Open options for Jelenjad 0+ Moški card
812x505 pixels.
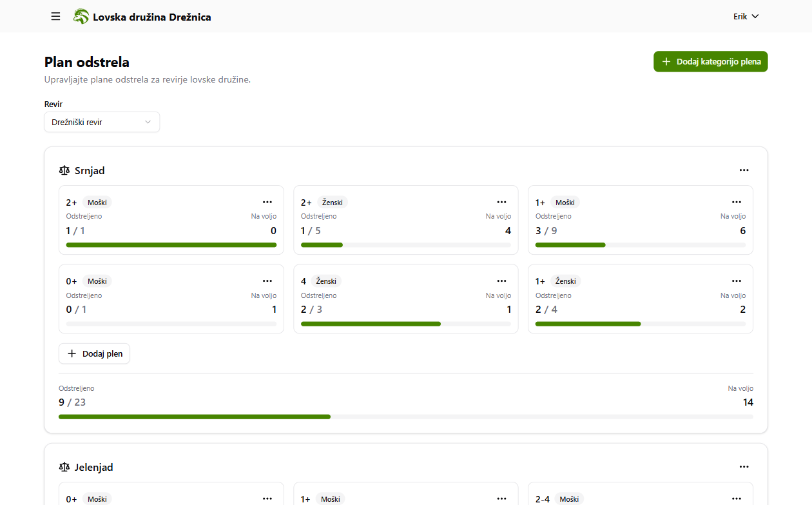coord(267,499)
